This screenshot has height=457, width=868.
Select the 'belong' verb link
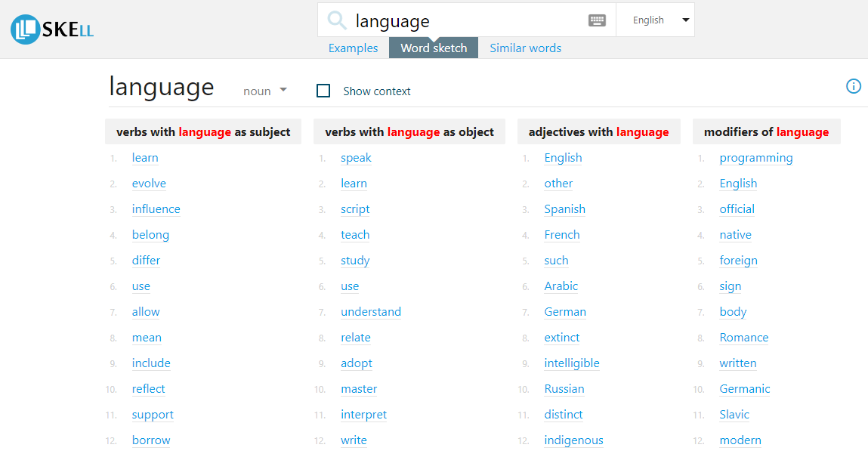150,235
